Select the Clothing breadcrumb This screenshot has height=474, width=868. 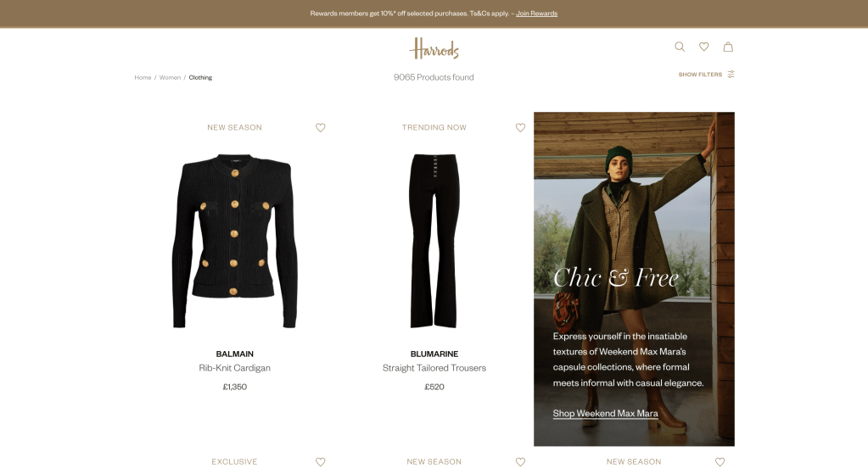200,77
